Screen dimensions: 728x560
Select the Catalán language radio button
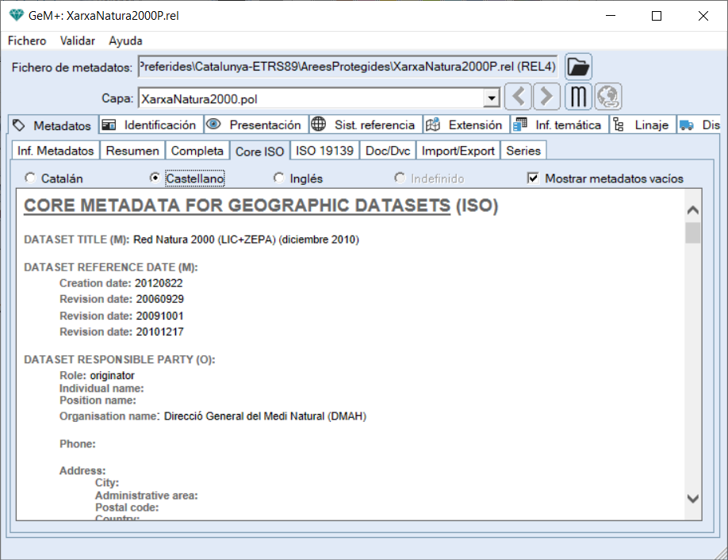tap(31, 178)
